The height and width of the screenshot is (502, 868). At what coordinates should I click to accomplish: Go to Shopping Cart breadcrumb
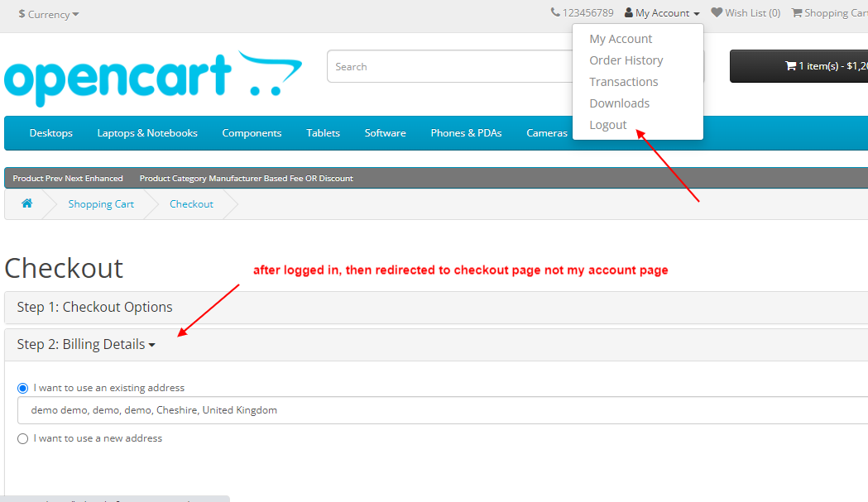[x=101, y=204]
